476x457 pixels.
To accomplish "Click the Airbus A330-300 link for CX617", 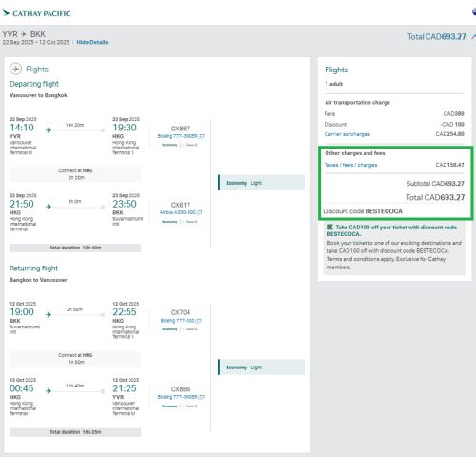I will tap(178, 212).
